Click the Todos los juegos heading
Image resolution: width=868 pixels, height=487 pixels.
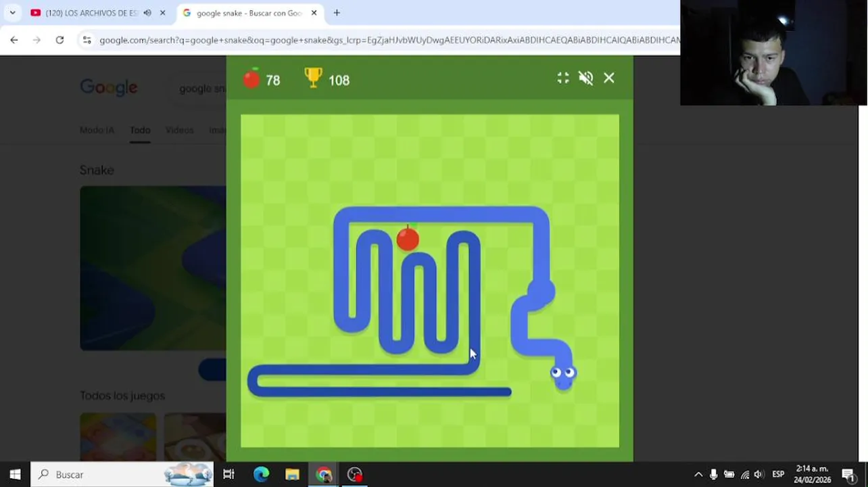[122, 396]
